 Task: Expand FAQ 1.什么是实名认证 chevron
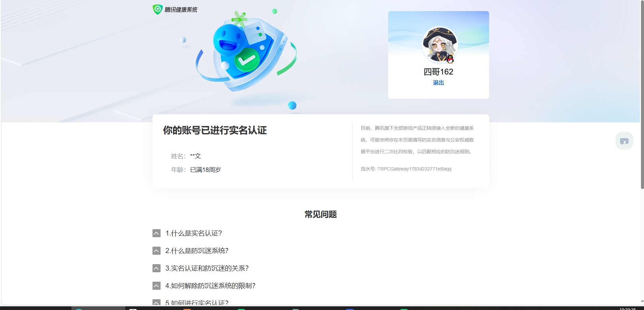pos(157,233)
